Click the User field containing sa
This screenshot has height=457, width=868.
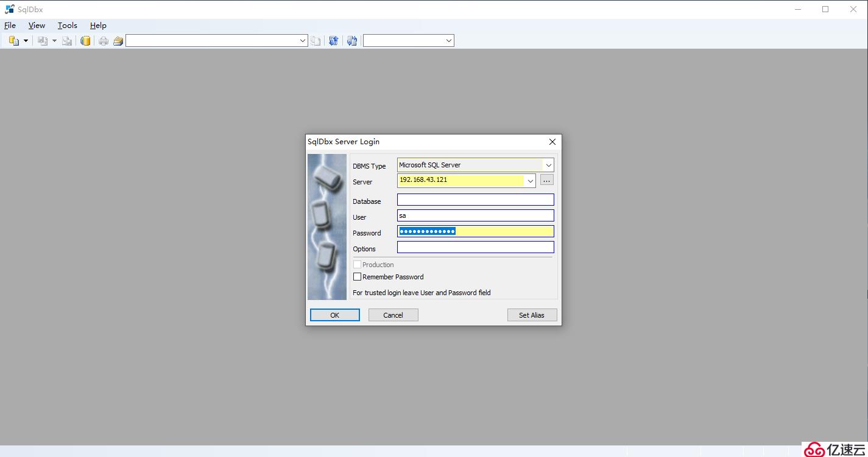(x=476, y=215)
